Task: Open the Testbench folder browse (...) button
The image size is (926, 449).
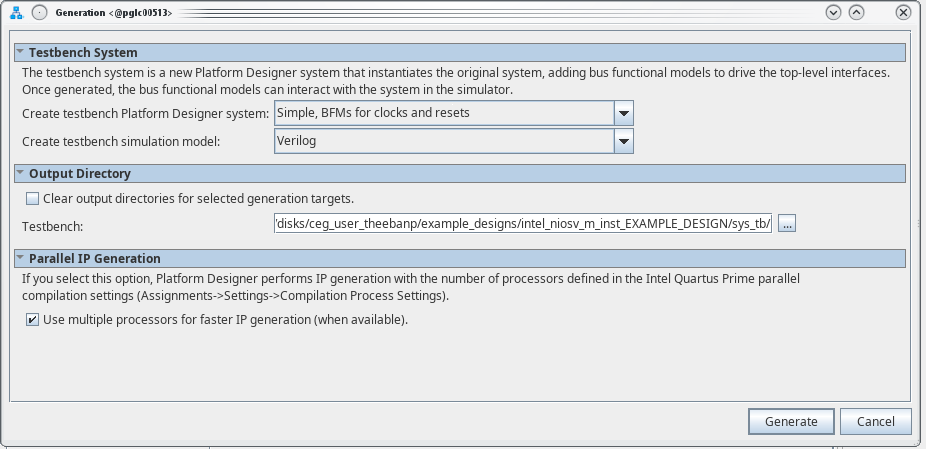Action: [x=787, y=224]
